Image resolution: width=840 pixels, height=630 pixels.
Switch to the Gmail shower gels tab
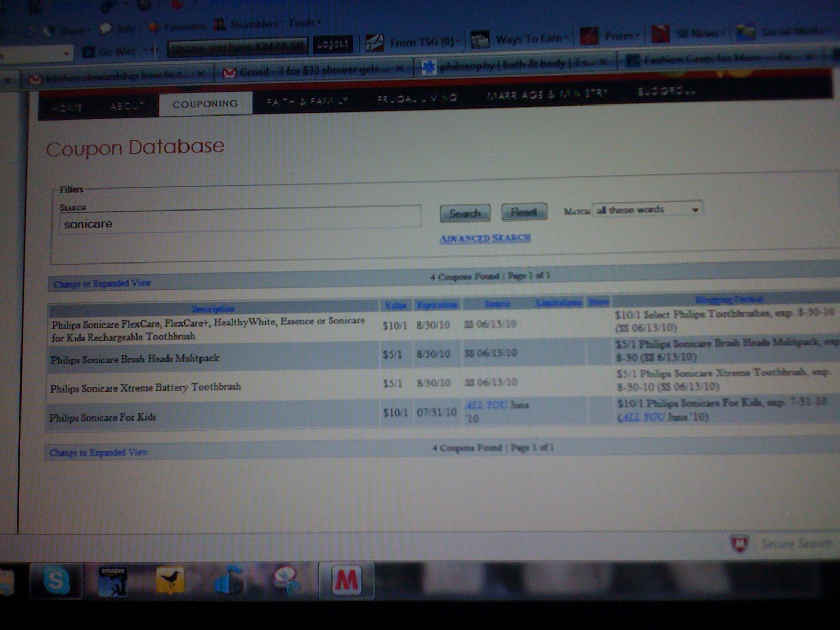(315, 70)
